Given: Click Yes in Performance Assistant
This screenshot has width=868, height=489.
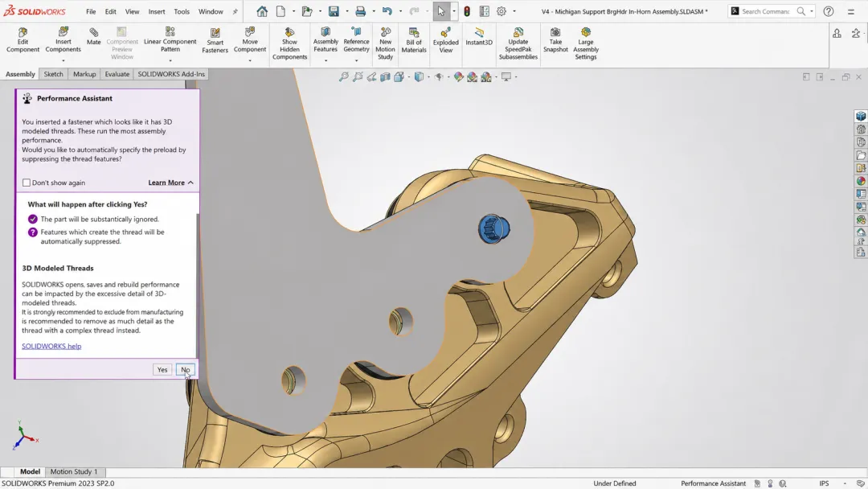Looking at the screenshot, I should pyautogui.click(x=162, y=369).
